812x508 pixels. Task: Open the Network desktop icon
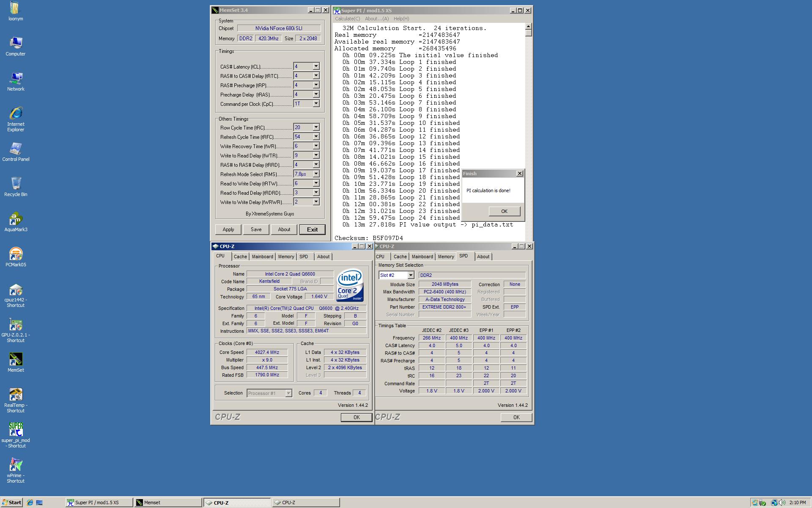pos(15,81)
